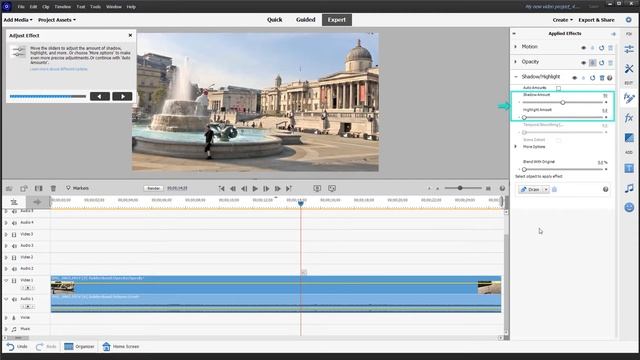Reset the Opacity effect
Viewport: 640px width, 360px height.
tap(601, 63)
